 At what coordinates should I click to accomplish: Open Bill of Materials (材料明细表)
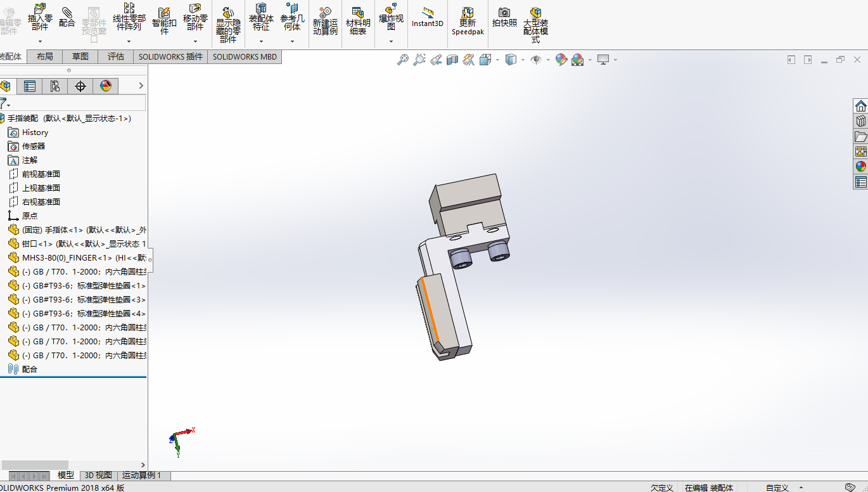point(358,21)
